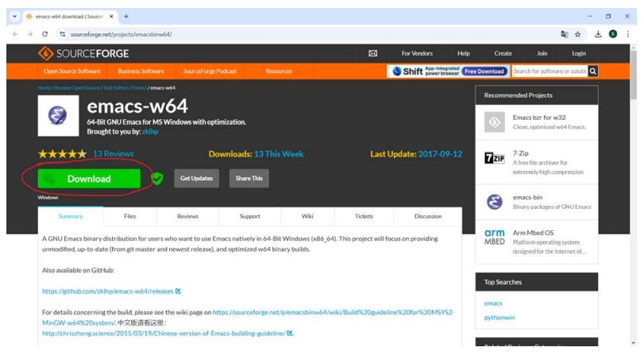The image size is (644, 355).
Task: Click the green security shield badge
Action: [157, 179]
